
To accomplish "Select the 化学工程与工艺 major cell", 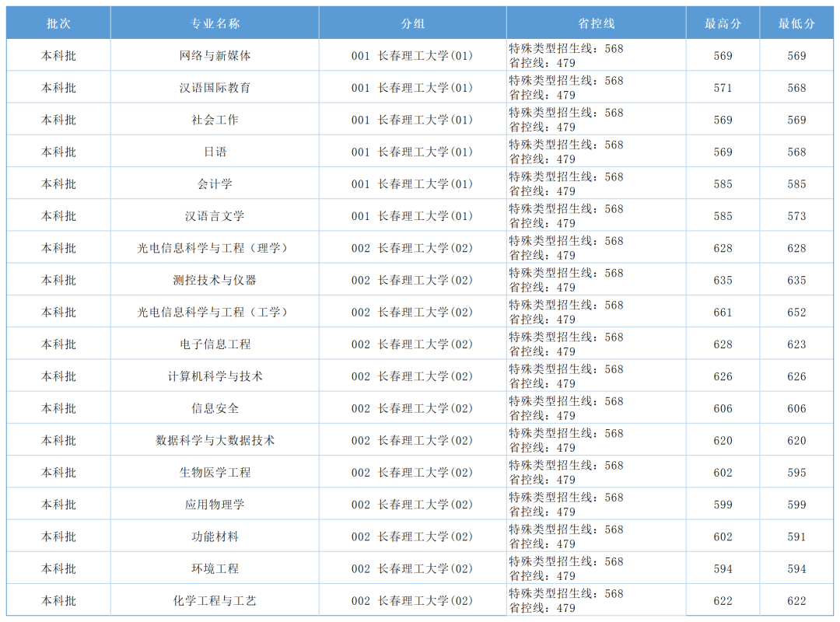I will (x=215, y=600).
